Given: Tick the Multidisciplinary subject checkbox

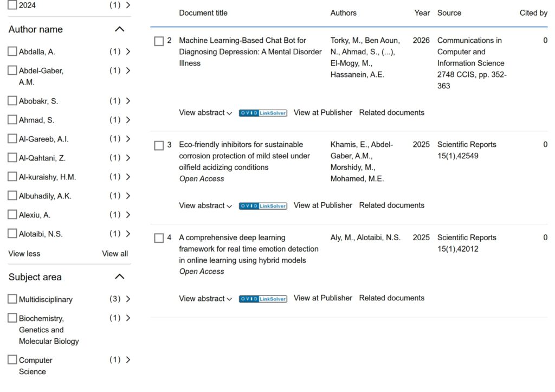Looking at the screenshot, I should point(12,299).
